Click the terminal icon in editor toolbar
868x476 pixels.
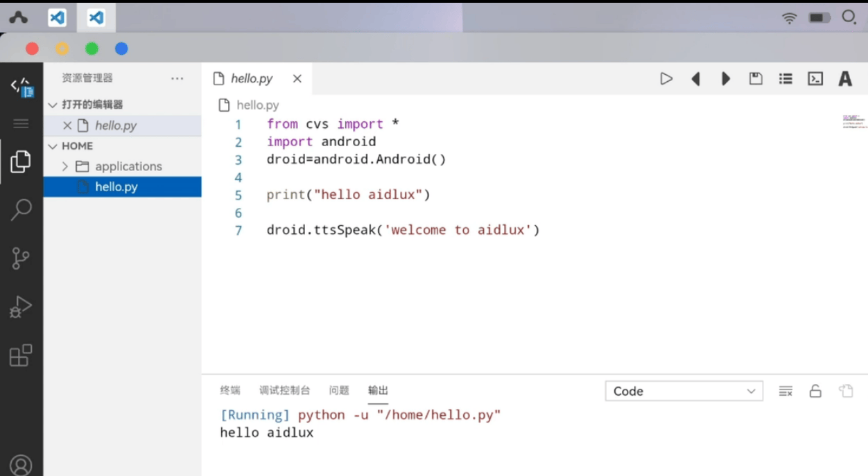[815, 79]
